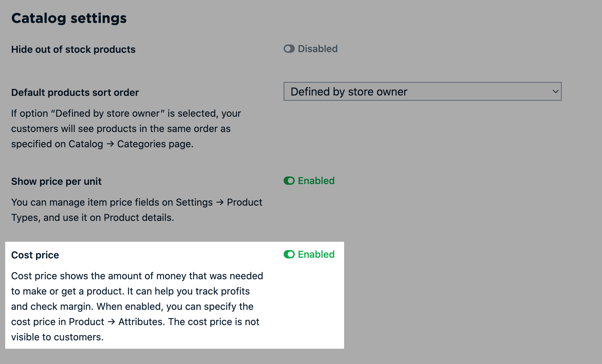Open the Default products sort order dropdown

tap(422, 92)
